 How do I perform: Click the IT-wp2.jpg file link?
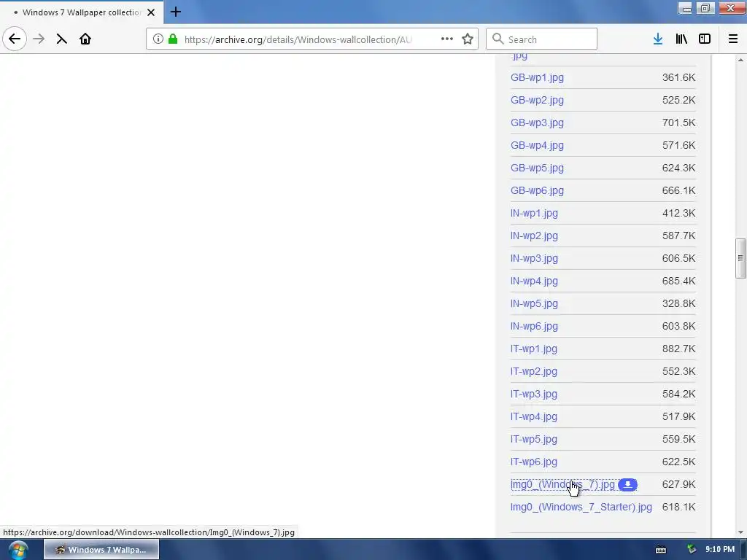(x=533, y=371)
